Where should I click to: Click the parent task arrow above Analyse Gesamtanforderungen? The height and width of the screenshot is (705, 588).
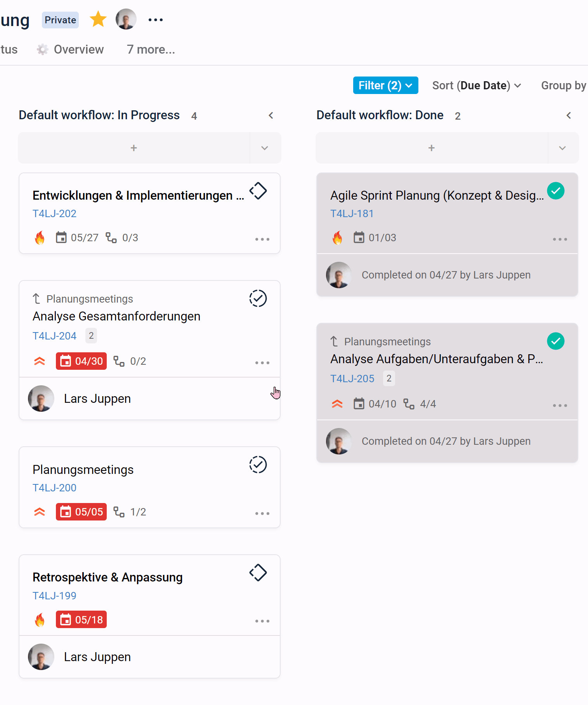36,299
